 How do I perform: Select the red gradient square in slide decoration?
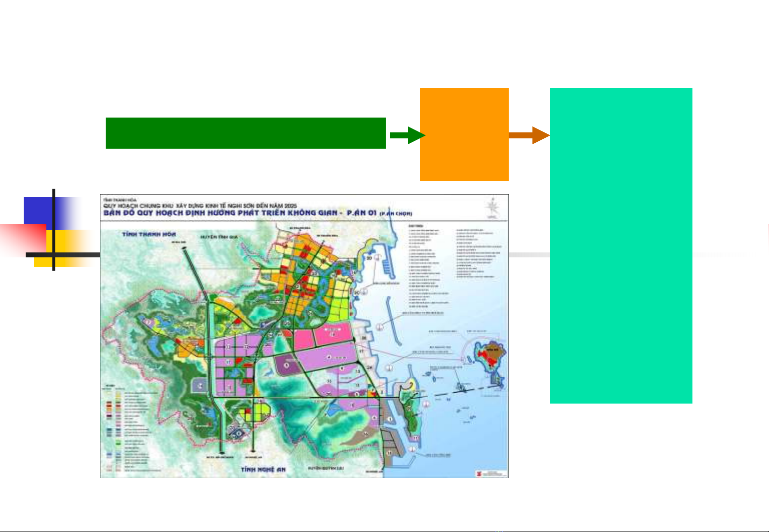point(22,239)
